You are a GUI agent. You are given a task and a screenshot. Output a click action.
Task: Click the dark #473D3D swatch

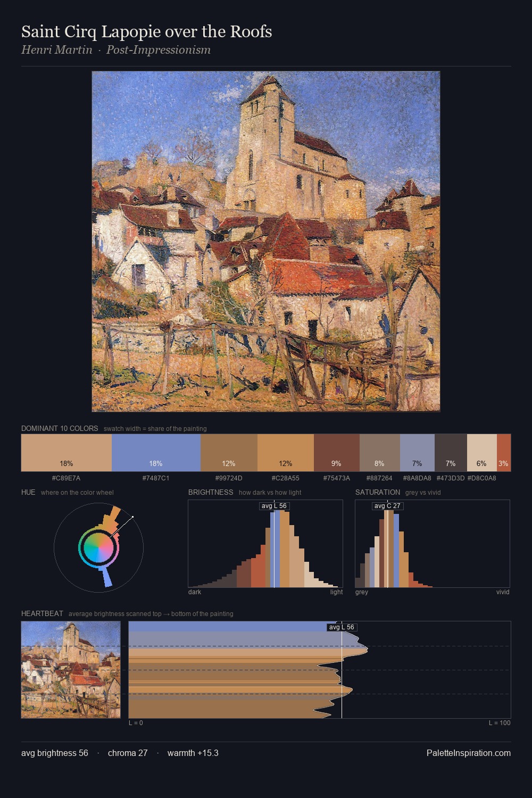[x=451, y=453]
